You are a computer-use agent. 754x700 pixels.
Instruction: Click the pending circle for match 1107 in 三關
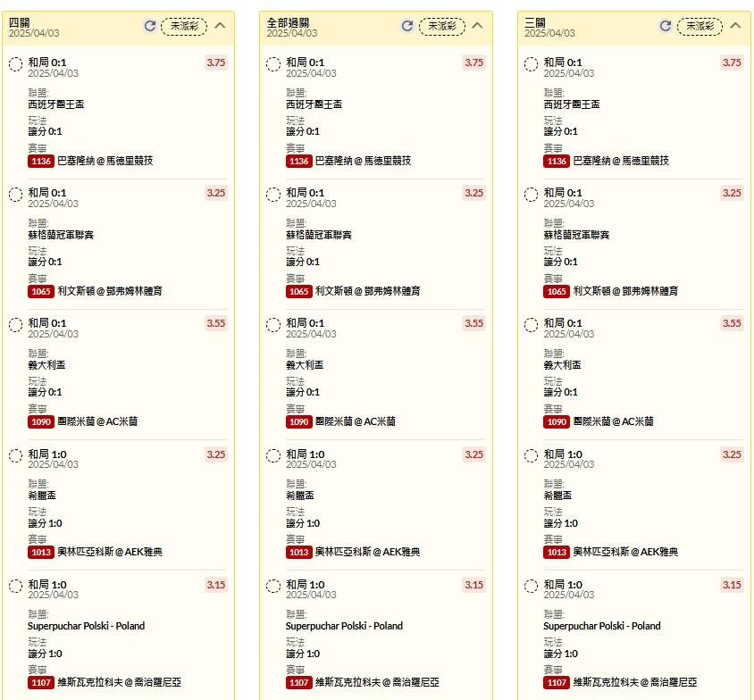pos(531,586)
